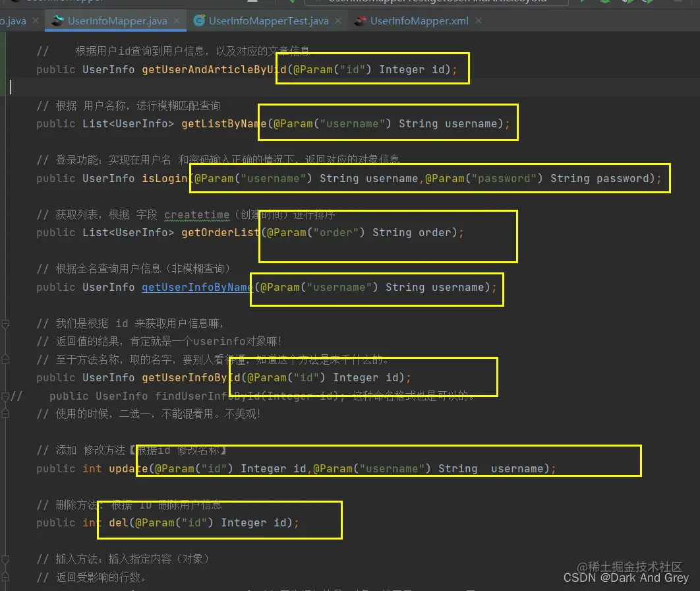Click the 'int' return type of update

point(92,468)
